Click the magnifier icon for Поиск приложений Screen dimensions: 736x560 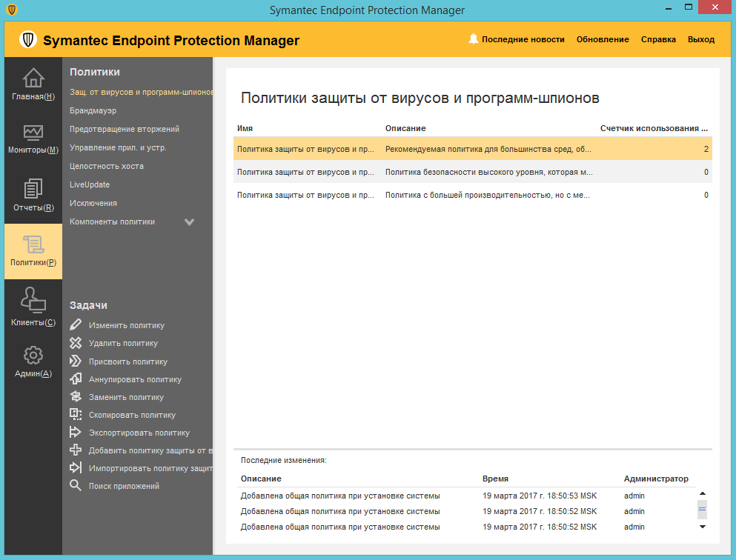click(76, 486)
